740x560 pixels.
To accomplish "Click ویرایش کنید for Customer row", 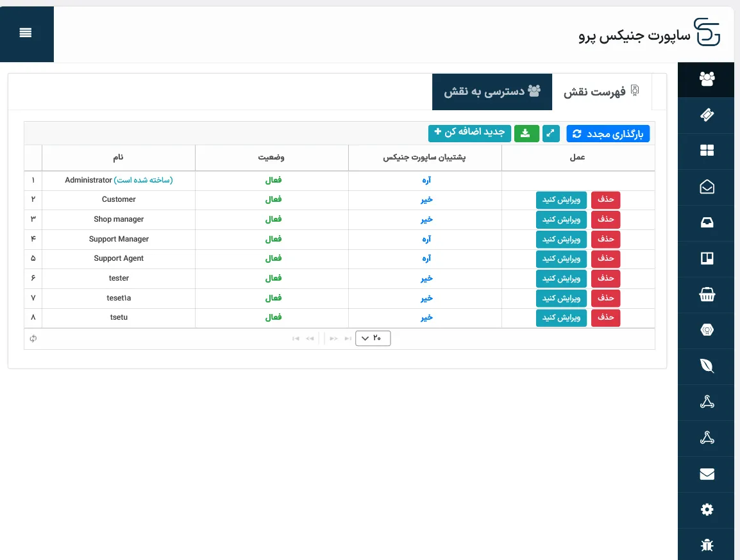I will click(561, 200).
